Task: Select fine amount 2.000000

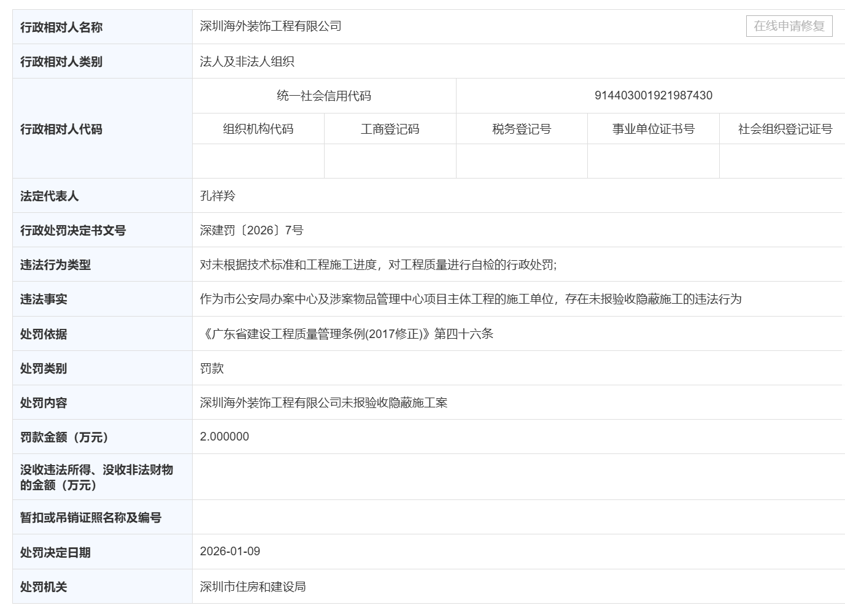Action: point(225,437)
